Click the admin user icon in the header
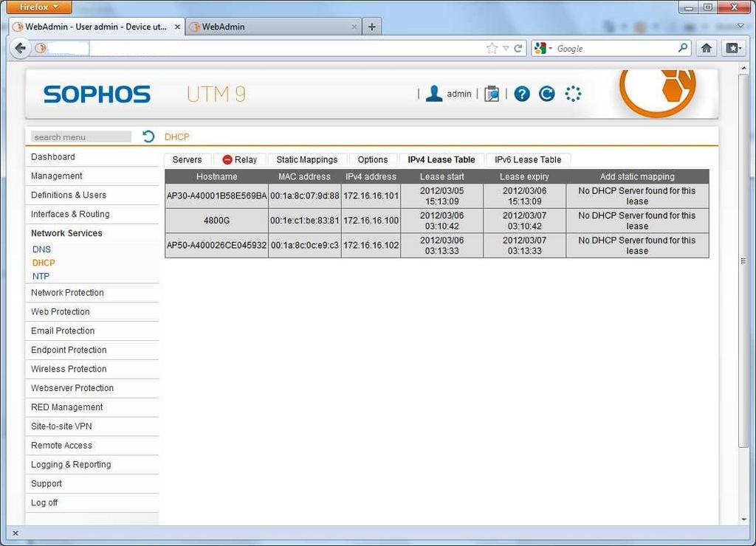Image resolution: width=756 pixels, height=546 pixels. click(x=434, y=94)
